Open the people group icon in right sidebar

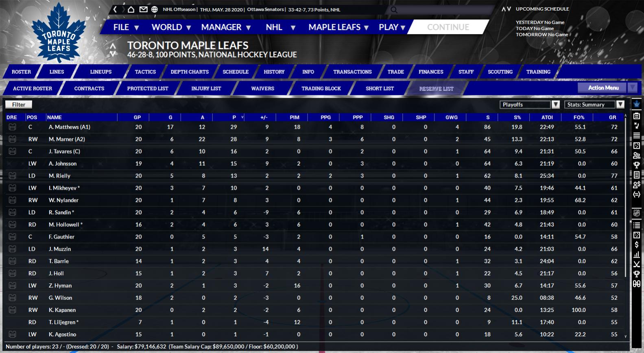(637, 155)
